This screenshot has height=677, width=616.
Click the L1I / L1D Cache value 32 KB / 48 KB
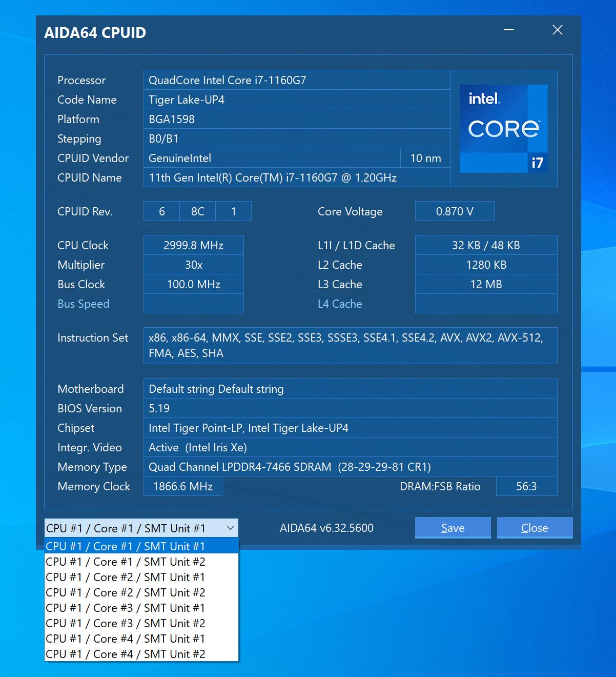(x=486, y=245)
